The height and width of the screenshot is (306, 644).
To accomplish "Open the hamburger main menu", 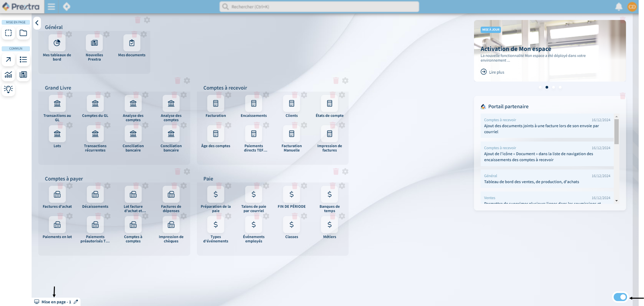I will pyautogui.click(x=51, y=7).
